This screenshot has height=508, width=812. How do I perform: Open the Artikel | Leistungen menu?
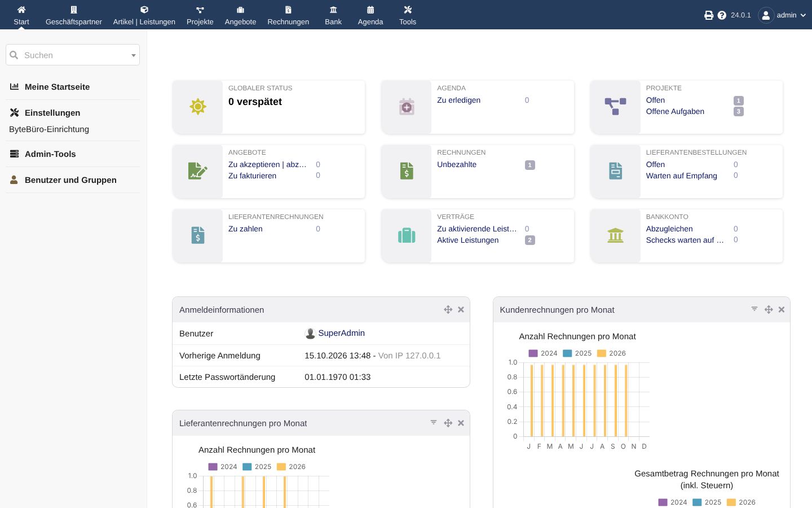pyautogui.click(x=144, y=15)
